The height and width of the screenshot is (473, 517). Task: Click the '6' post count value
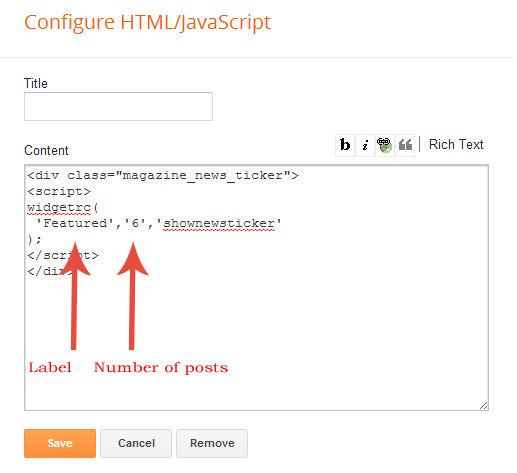click(x=135, y=223)
